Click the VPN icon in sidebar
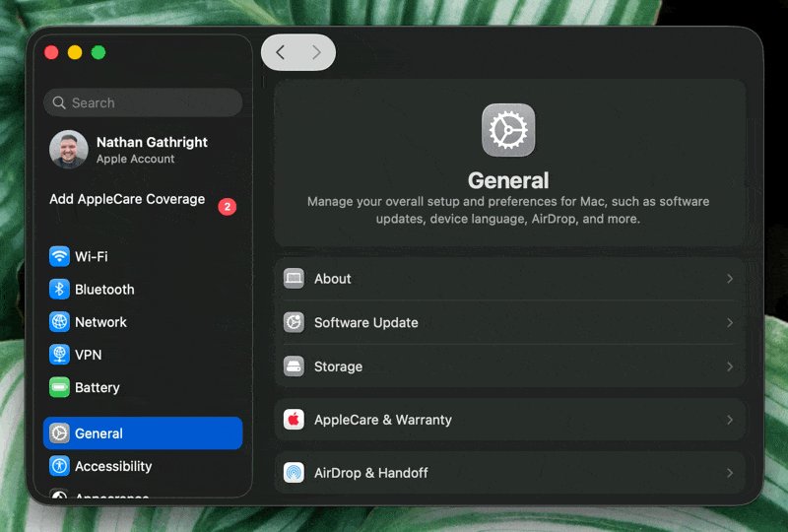 (59, 355)
